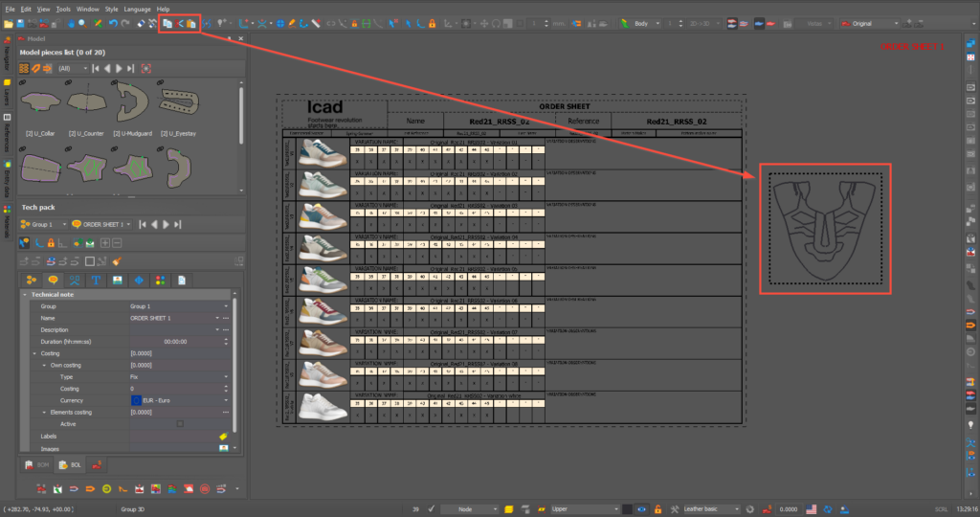Screen dimensions: 980x517
Task: Click the yellow Labels tag icon
Action: (x=223, y=436)
